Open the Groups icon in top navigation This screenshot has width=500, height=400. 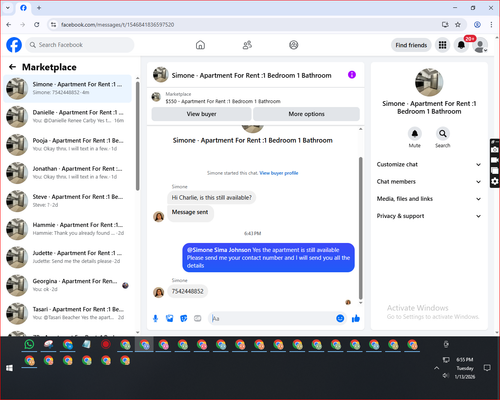294,45
